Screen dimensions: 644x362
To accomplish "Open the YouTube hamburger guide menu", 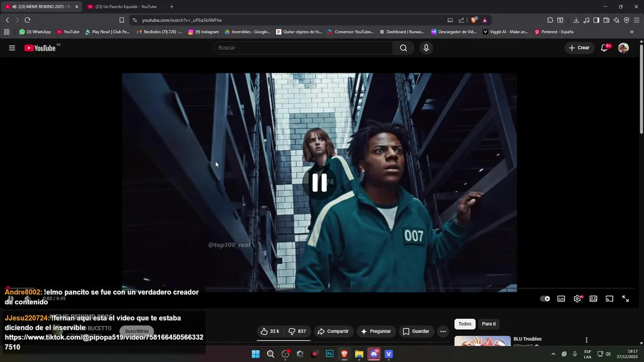I will pyautogui.click(x=12, y=48).
